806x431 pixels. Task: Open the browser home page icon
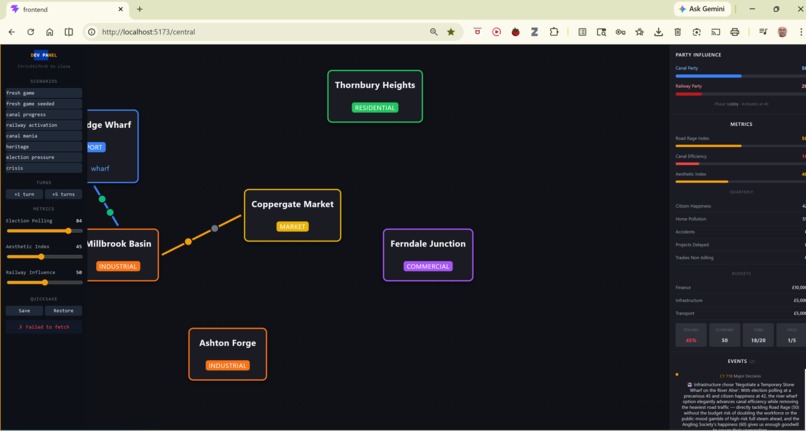coord(49,32)
